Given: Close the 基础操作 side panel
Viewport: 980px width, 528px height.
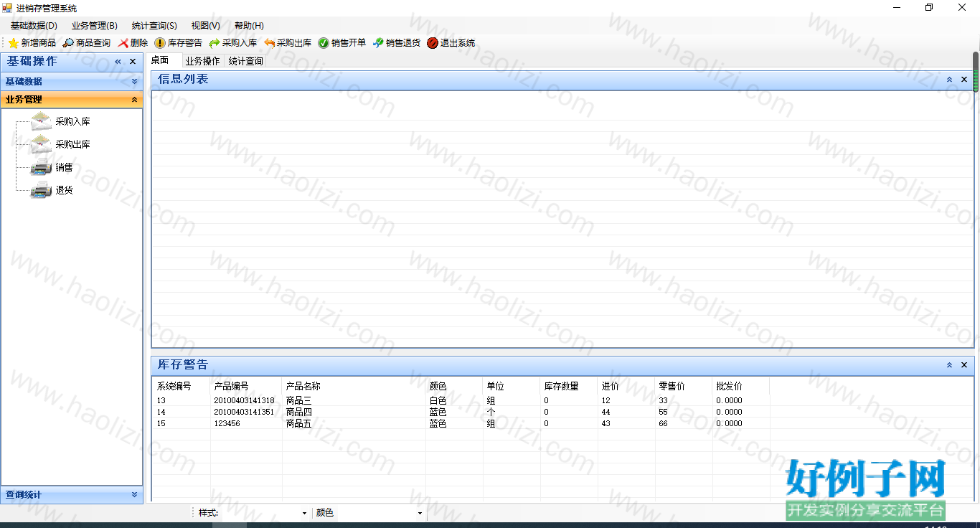Looking at the screenshot, I should (133, 62).
